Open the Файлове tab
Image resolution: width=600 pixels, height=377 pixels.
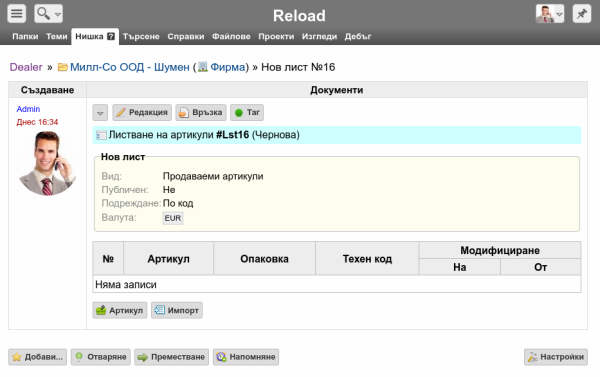(x=231, y=36)
